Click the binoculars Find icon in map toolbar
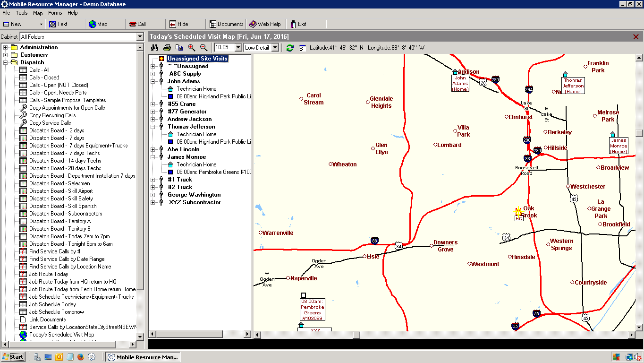 [x=154, y=48]
